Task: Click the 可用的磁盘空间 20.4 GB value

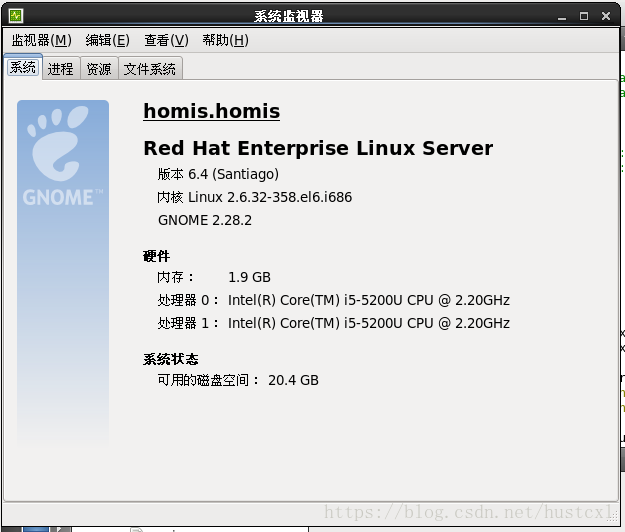Action: pos(293,380)
